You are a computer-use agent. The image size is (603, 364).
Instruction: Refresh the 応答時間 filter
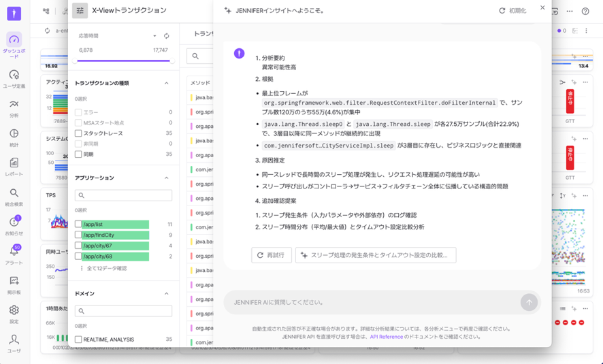pos(167,36)
